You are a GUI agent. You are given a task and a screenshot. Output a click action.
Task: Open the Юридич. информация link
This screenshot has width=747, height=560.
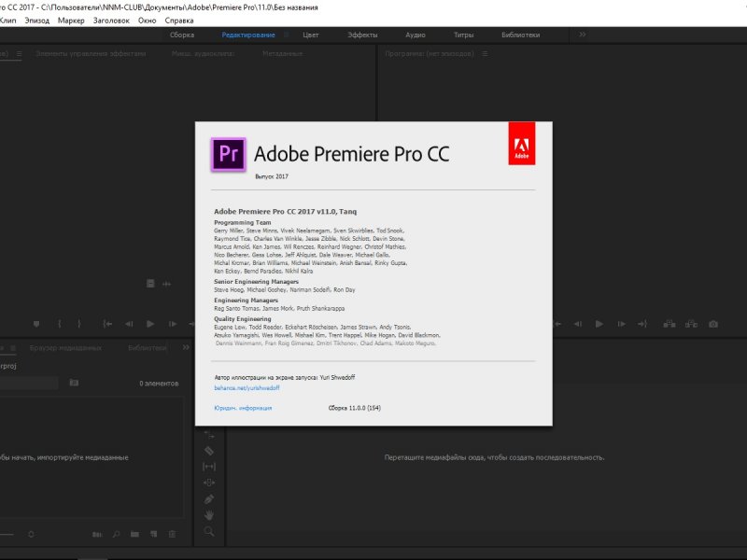coord(243,408)
